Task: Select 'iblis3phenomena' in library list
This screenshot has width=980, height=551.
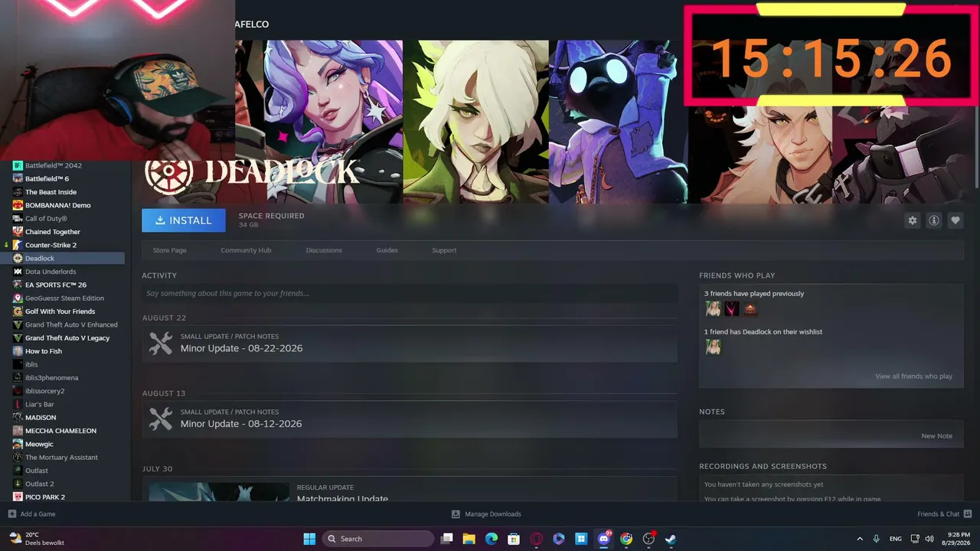Action: click(52, 377)
